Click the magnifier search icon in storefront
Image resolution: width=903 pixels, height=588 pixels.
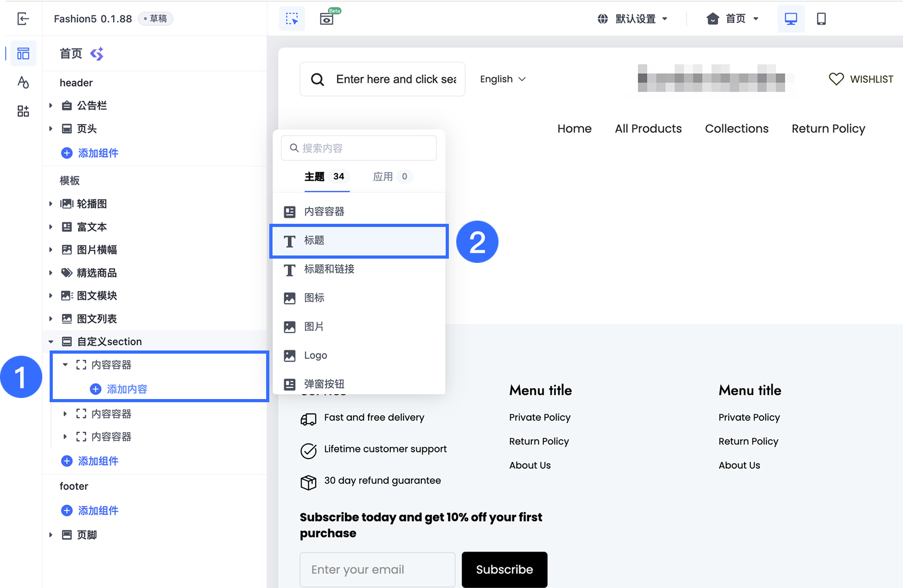tap(317, 79)
